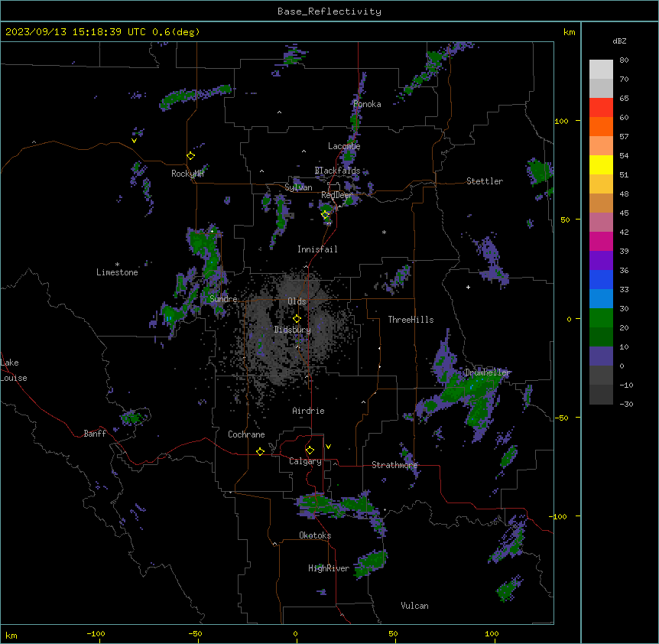Click the yellow diamond marker above Calgary
Image resolution: width=659 pixels, height=644 pixels.
pyautogui.click(x=310, y=450)
